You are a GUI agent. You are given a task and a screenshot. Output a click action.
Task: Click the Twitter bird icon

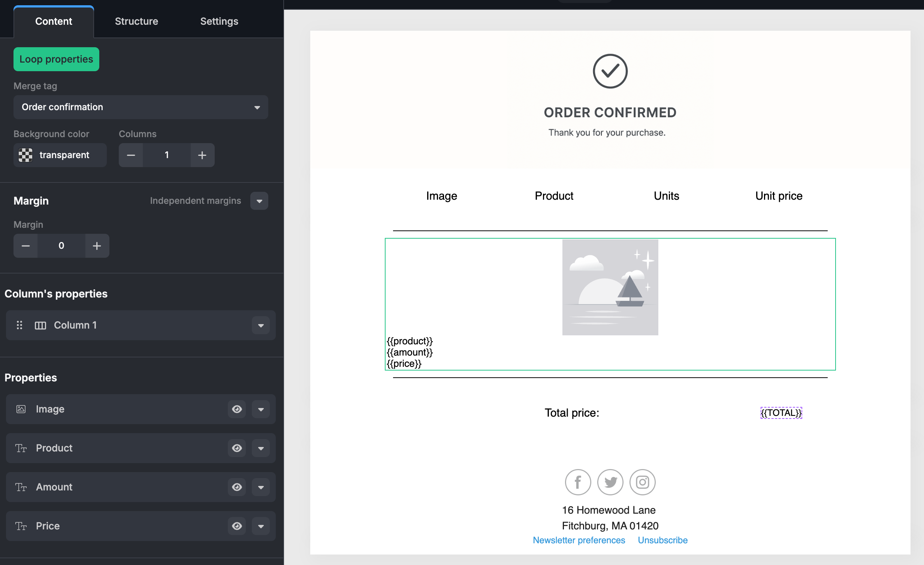610,482
